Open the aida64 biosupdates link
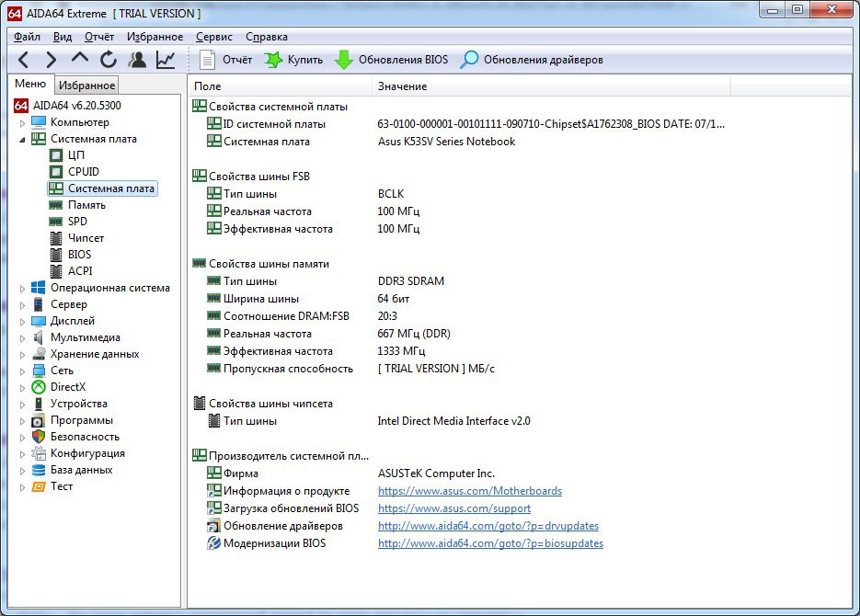 (x=490, y=543)
